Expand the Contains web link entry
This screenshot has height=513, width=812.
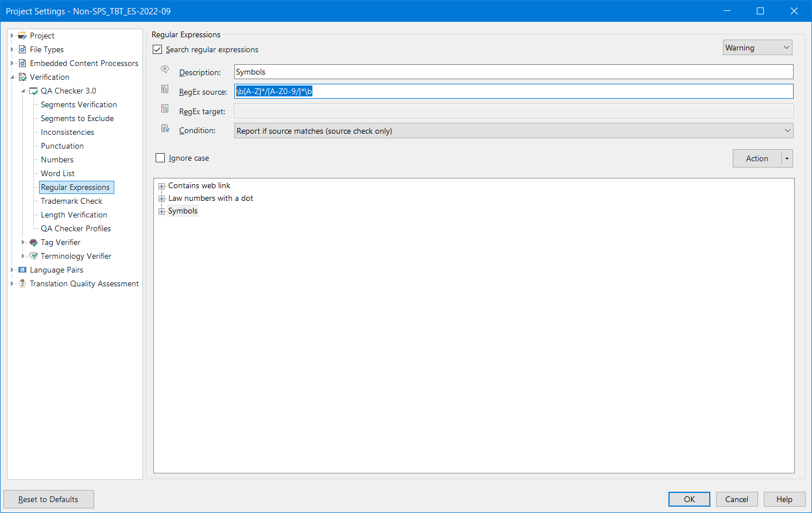click(161, 185)
